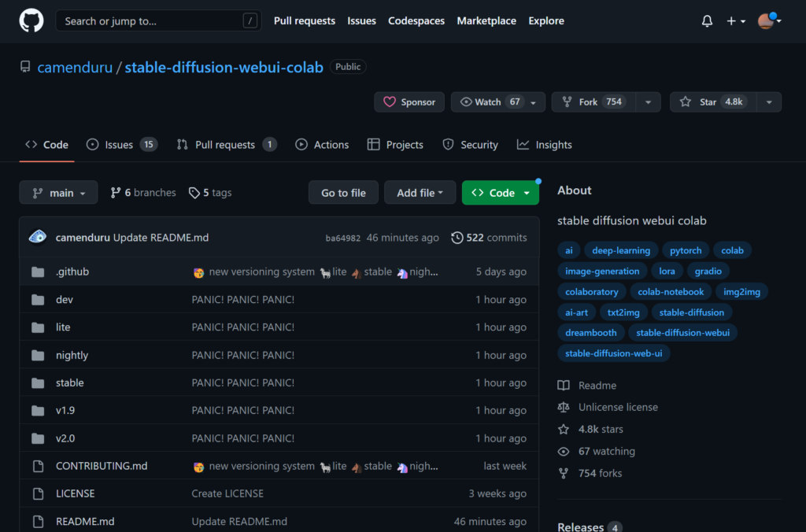Select the pytorch topic tag

686,251
